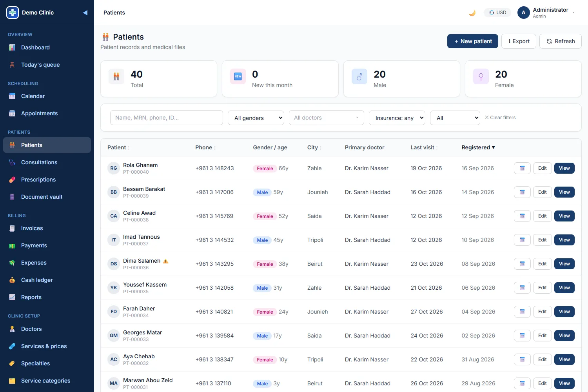Sort table by Patient column

coord(118,147)
